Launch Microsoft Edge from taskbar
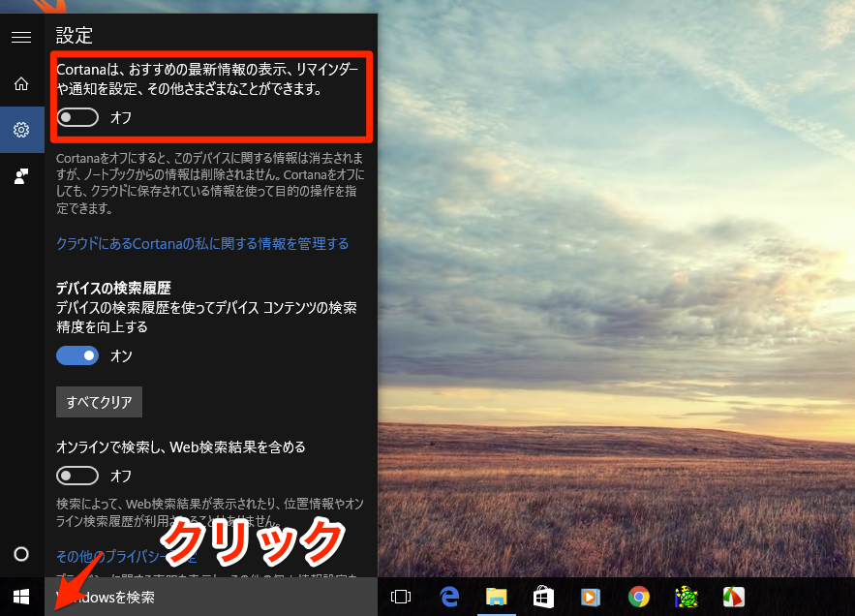855x616 pixels. [449, 597]
